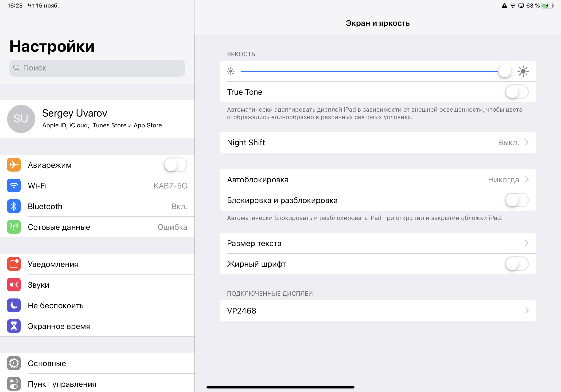Click the brightness slider knob
The height and width of the screenshot is (392, 561).
pos(505,71)
